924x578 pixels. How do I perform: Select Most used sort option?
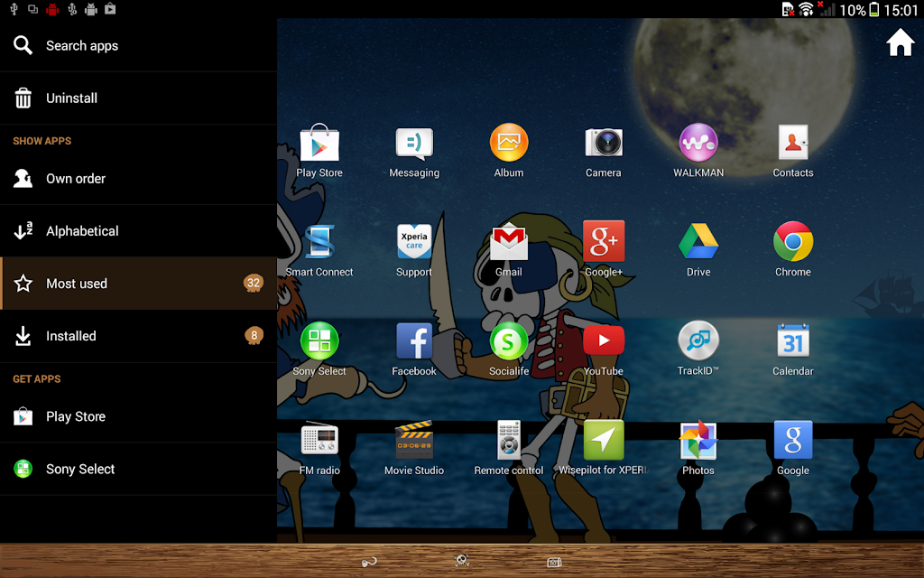(138, 283)
